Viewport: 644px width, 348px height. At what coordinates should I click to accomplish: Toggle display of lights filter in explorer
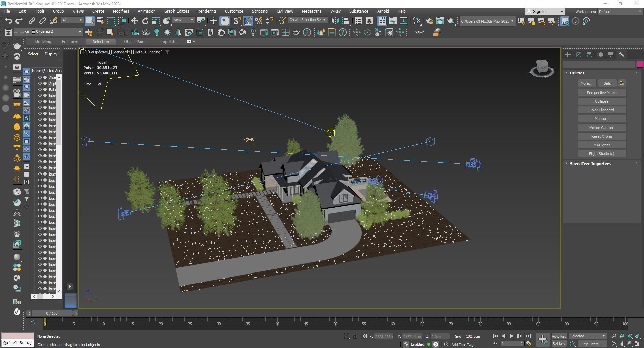(27, 87)
